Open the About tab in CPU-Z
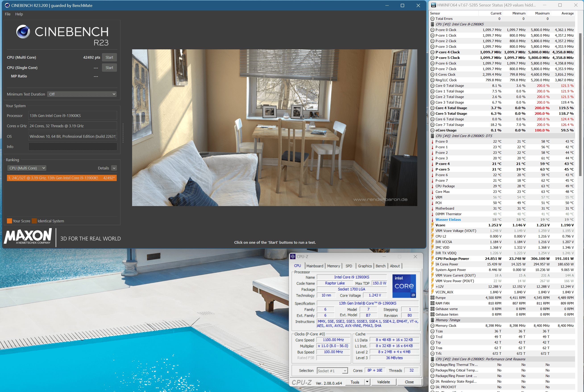Screen dimensions: 584x392 coord(395,266)
